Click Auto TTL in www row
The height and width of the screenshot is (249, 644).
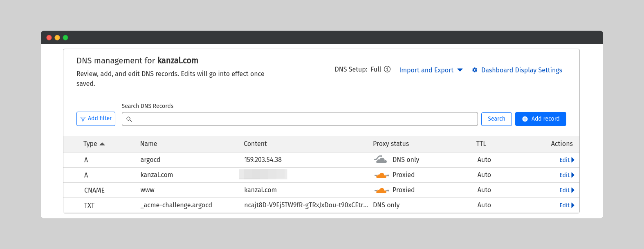484,190
